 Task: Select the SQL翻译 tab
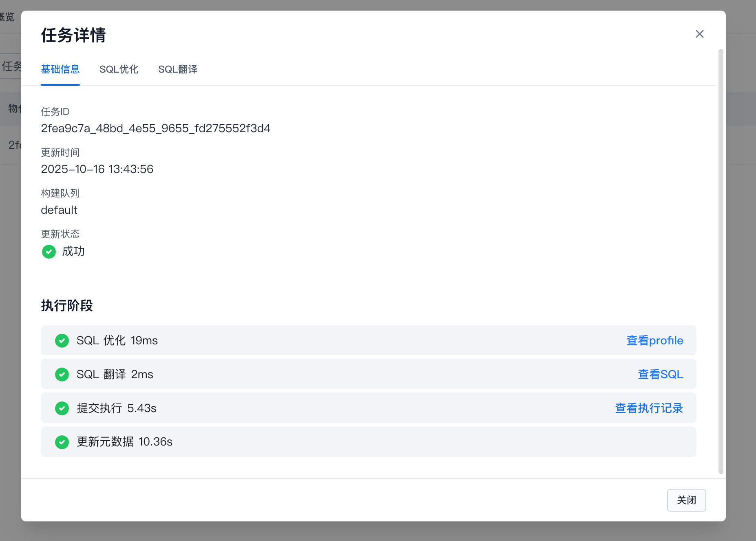177,69
